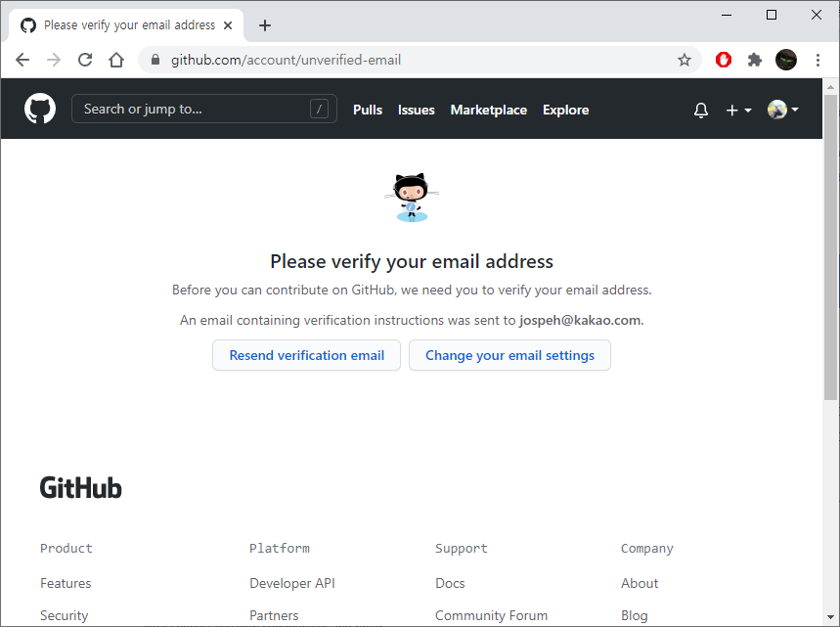
Task: Go to Pulls
Action: pos(368,110)
